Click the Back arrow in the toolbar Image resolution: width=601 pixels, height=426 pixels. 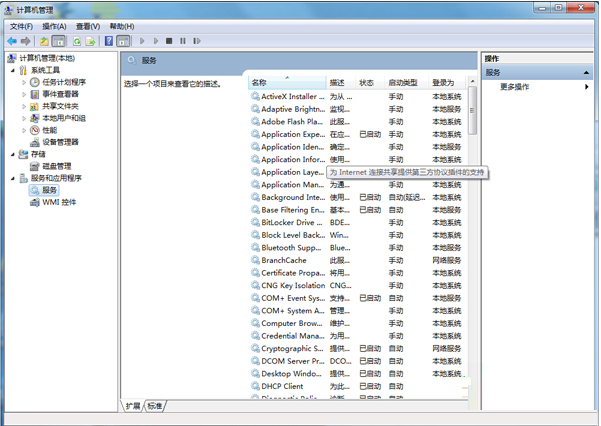coord(12,41)
